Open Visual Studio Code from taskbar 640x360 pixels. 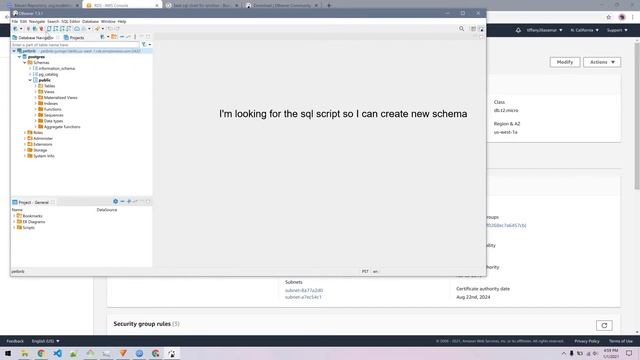(58, 353)
